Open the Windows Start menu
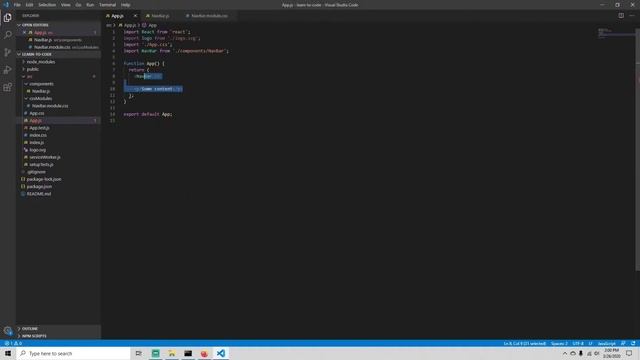Viewport: 640px width, 360px height. pyautogui.click(x=8, y=353)
